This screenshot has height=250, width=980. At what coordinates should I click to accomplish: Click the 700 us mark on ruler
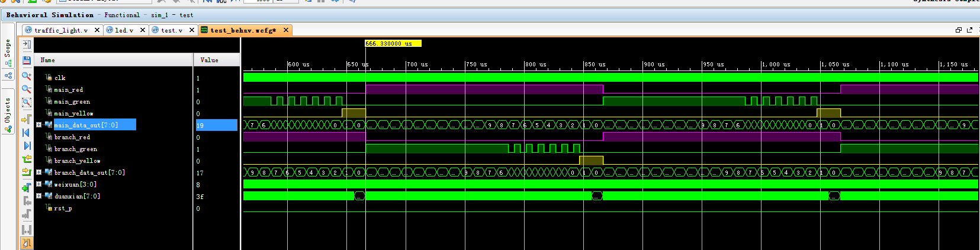417,64
